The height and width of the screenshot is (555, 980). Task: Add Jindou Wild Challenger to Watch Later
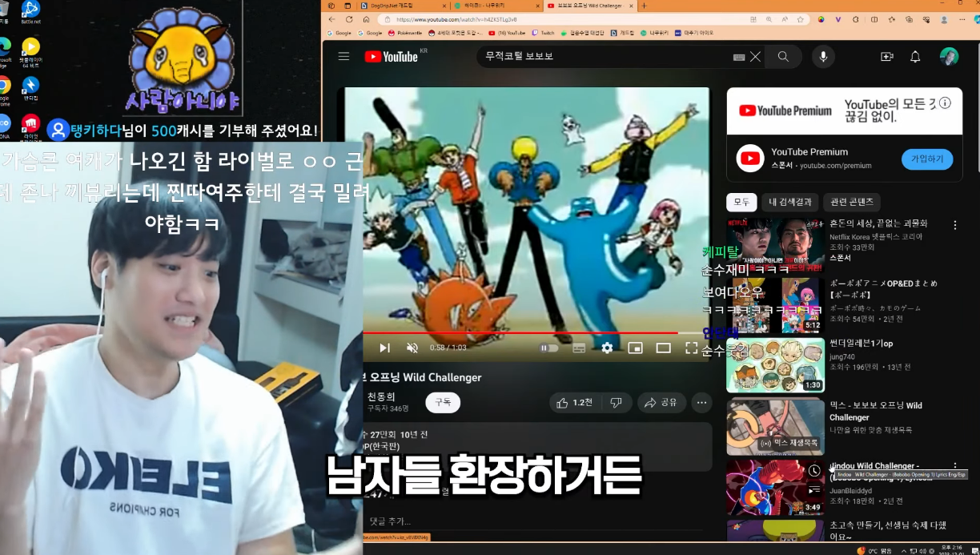pyautogui.click(x=814, y=471)
